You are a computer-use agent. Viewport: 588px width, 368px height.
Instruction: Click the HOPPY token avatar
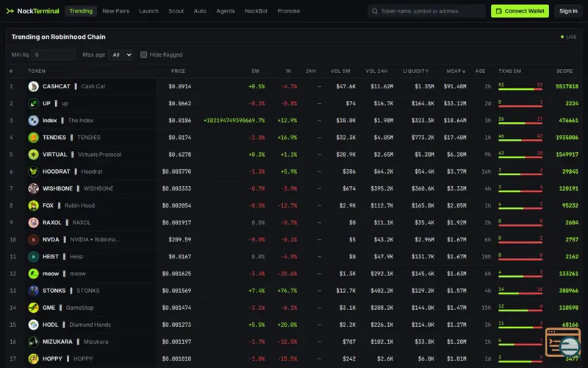point(33,358)
